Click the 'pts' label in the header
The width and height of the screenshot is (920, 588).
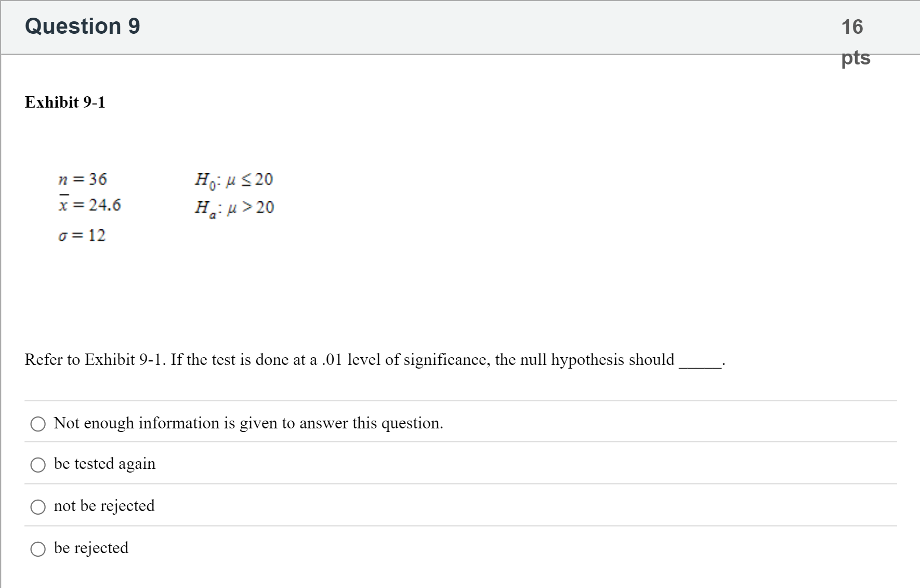tap(856, 58)
